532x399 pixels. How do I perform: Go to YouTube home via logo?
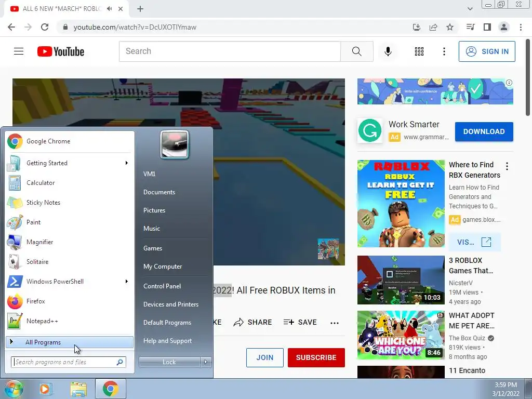[x=61, y=51]
